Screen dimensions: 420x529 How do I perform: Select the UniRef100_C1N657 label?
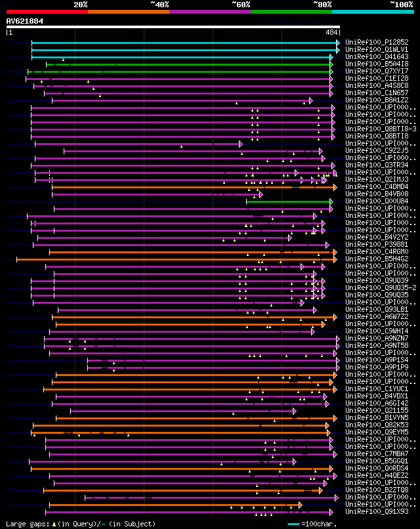(377, 93)
